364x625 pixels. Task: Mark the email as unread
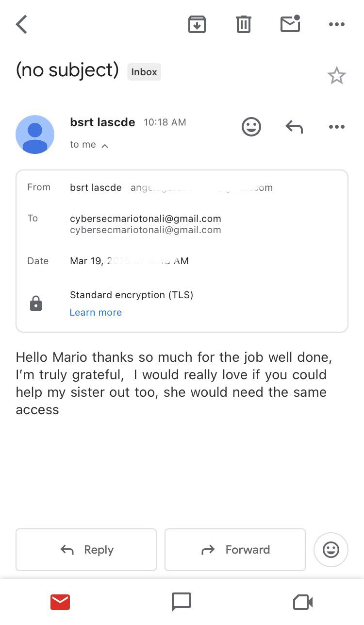point(290,24)
